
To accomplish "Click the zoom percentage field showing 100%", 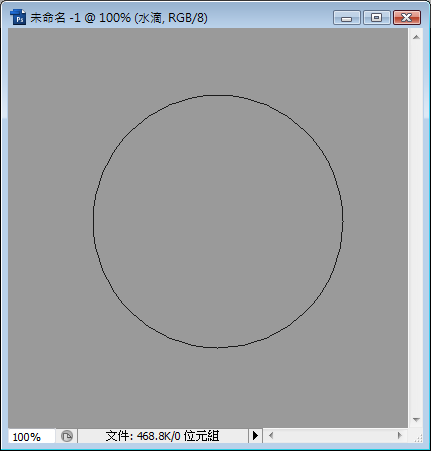I will (31, 436).
